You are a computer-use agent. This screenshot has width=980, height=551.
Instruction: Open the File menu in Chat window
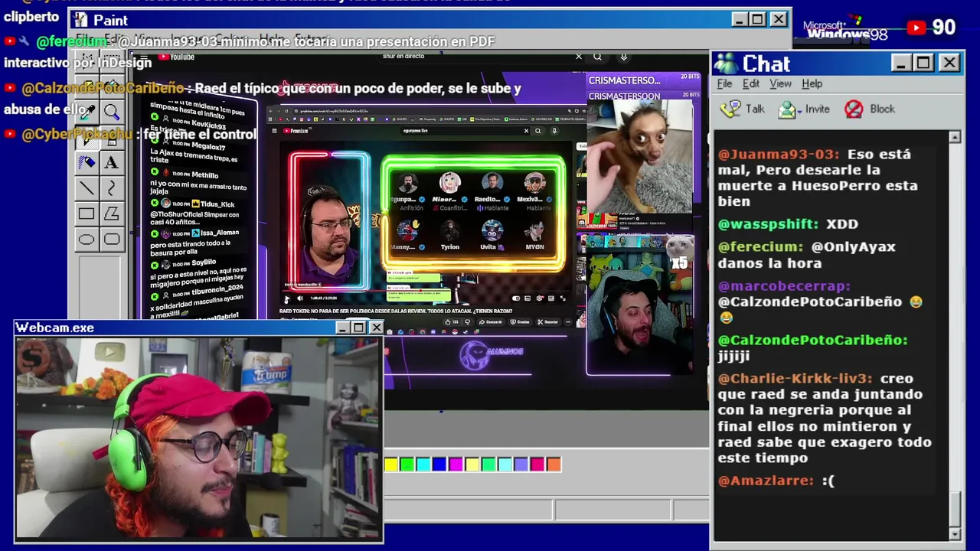tap(724, 84)
